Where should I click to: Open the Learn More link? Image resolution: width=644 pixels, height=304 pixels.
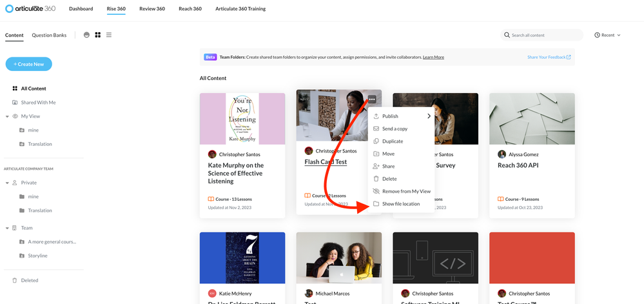tap(433, 57)
